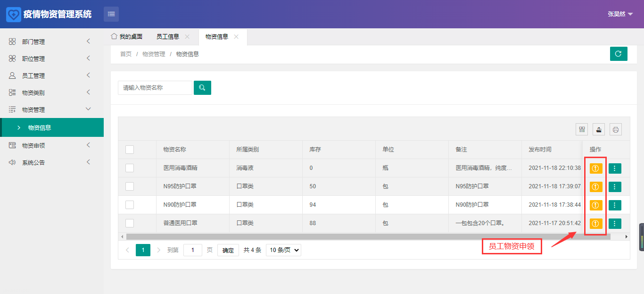Image resolution: width=644 pixels, height=294 pixels.
Task: Check the checkbox for 医用消毒酒精 row
Action: click(130, 168)
